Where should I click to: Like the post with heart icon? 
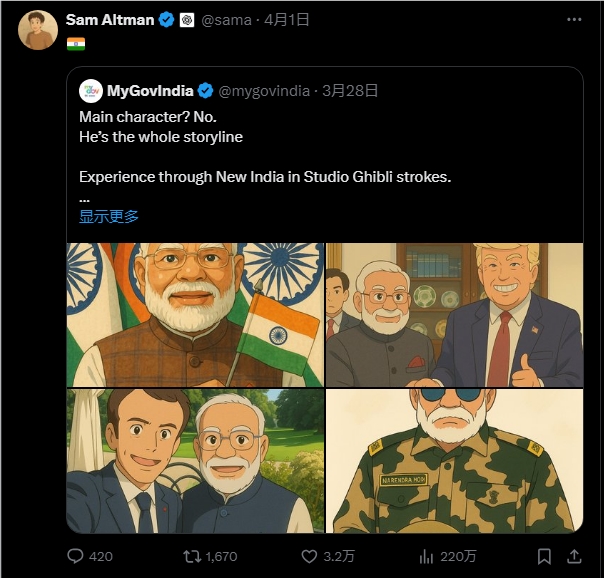311,556
